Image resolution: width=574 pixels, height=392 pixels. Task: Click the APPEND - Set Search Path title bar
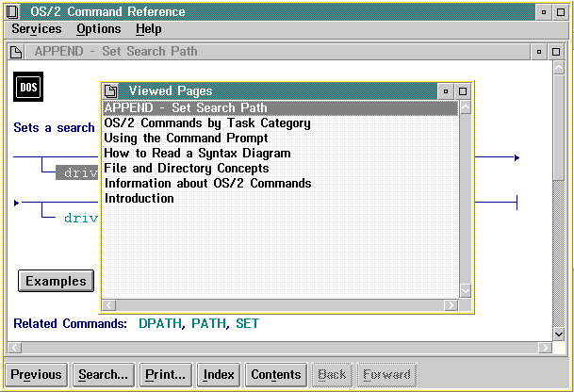coord(277,52)
